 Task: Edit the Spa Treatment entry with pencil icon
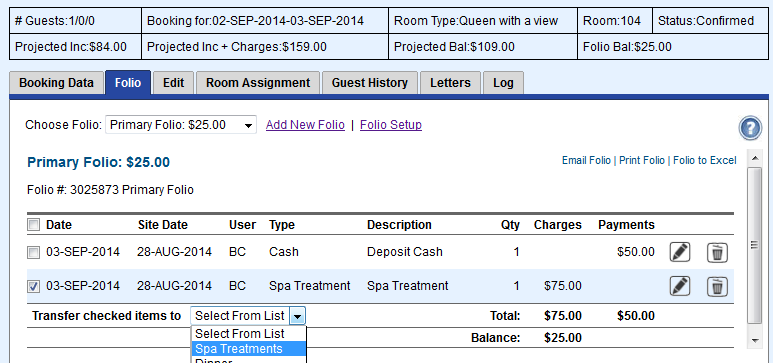coord(680,286)
